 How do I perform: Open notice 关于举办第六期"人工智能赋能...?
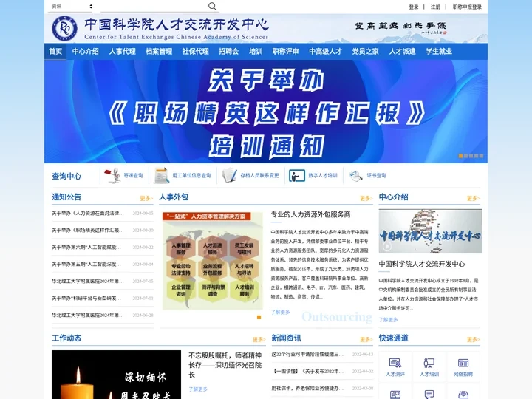(86, 247)
